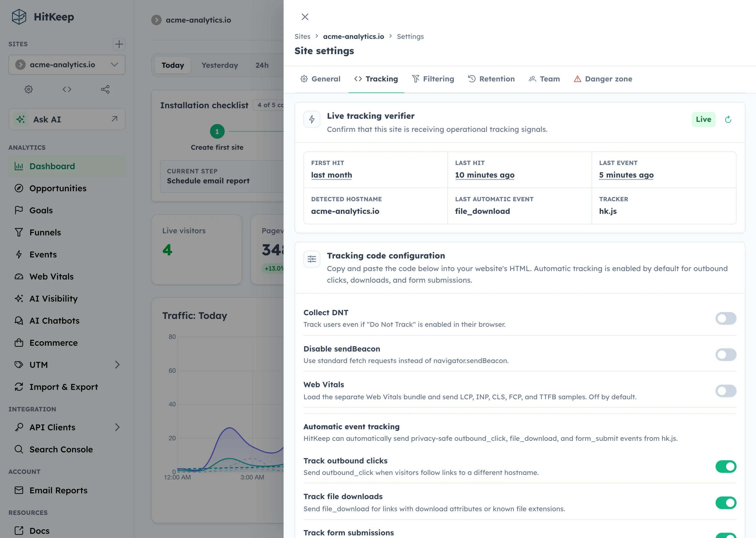Go to Dashboard in sidebar
This screenshot has width=756, height=538.
click(67, 166)
